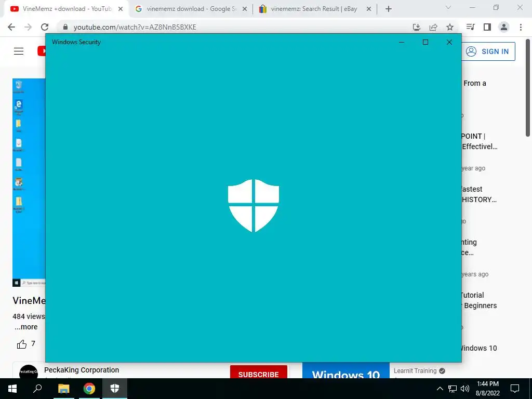
Task: View site information lock icon
Action: pos(65,27)
